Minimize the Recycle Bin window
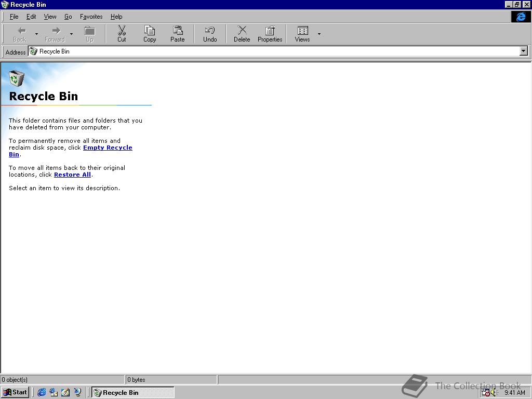 509,4
